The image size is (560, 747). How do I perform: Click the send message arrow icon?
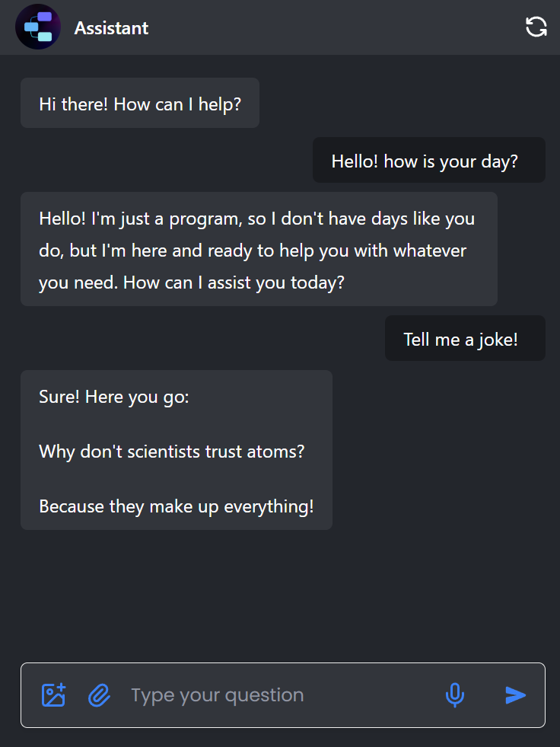(515, 694)
